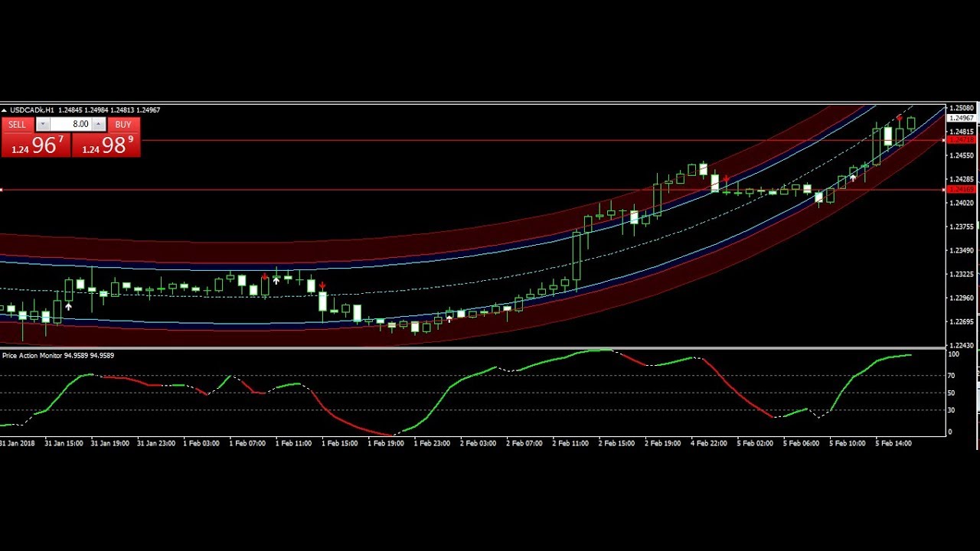
Task: Click the 1 Feb 19:00 time label
Action: click(x=386, y=443)
